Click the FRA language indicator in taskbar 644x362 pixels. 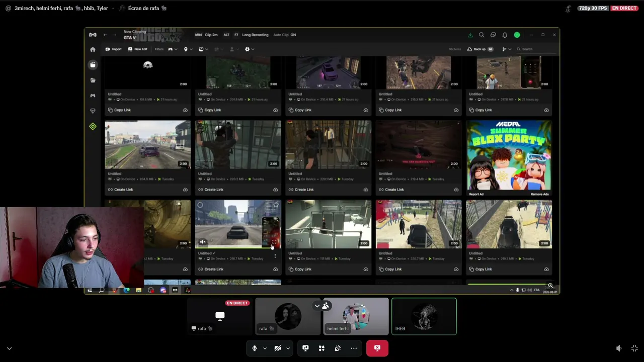point(536,290)
